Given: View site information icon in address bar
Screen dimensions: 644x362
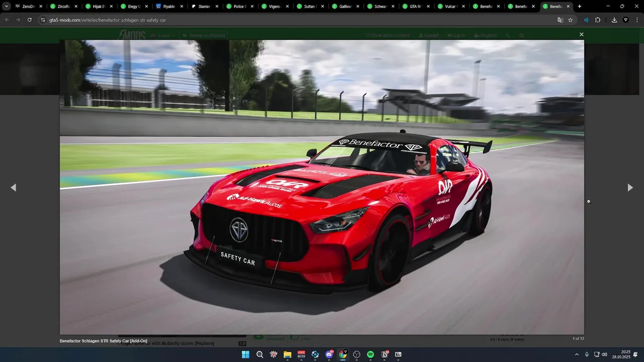Looking at the screenshot, I should pyautogui.click(x=43, y=20).
